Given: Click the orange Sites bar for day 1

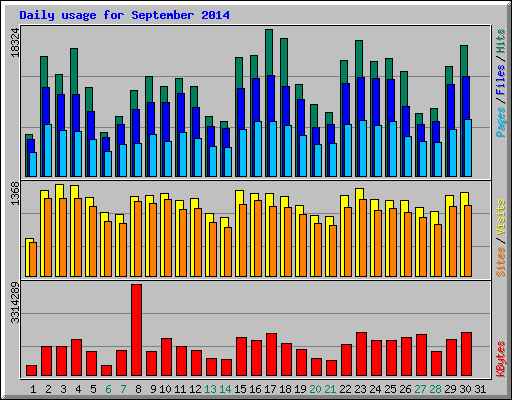Looking at the screenshot, I should point(33,259).
